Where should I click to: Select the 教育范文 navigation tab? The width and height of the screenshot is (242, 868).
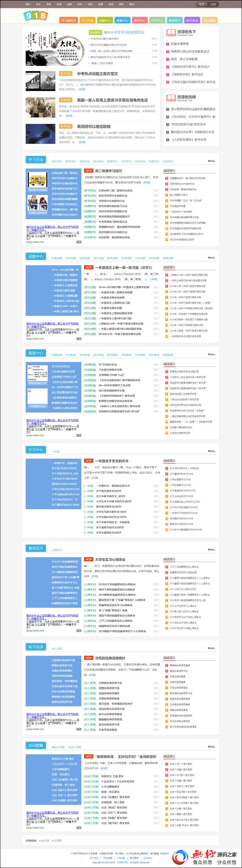175,20
